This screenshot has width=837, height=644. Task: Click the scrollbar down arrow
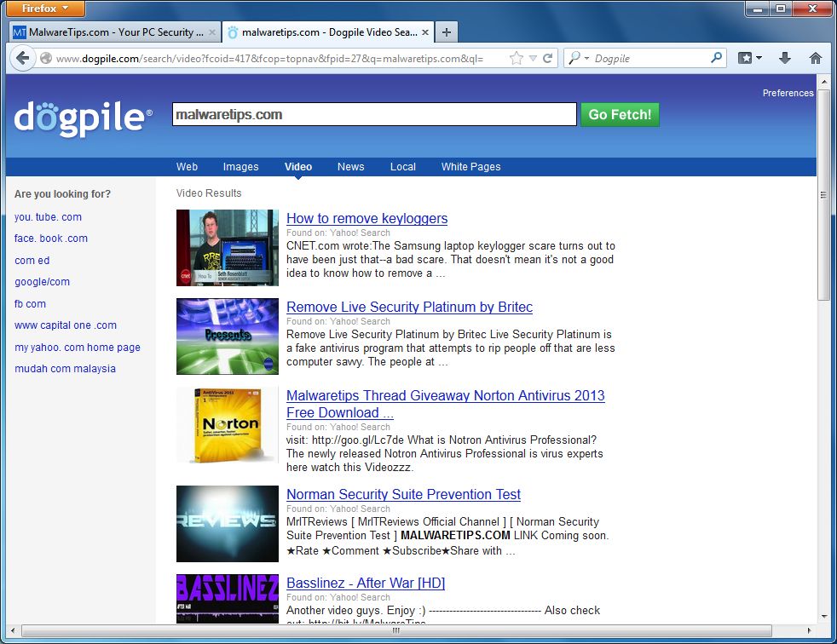click(823, 616)
